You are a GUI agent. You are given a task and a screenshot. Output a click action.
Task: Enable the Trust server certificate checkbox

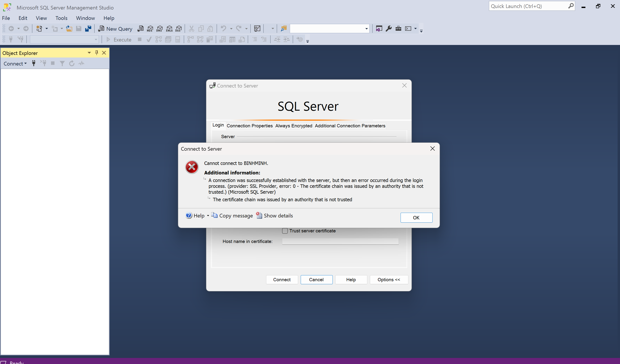tap(285, 231)
